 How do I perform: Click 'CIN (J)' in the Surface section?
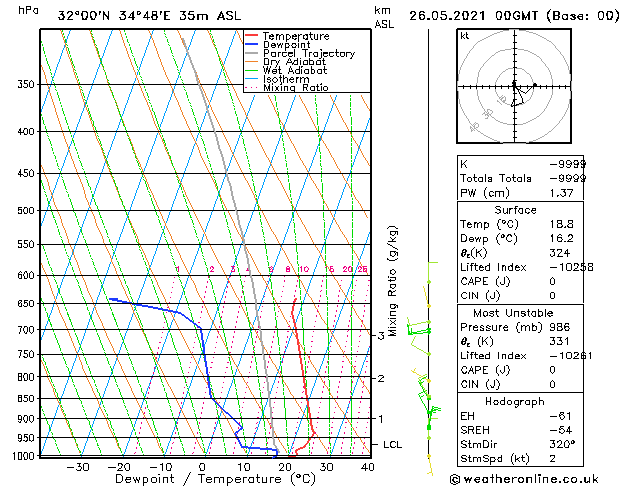click(480, 296)
